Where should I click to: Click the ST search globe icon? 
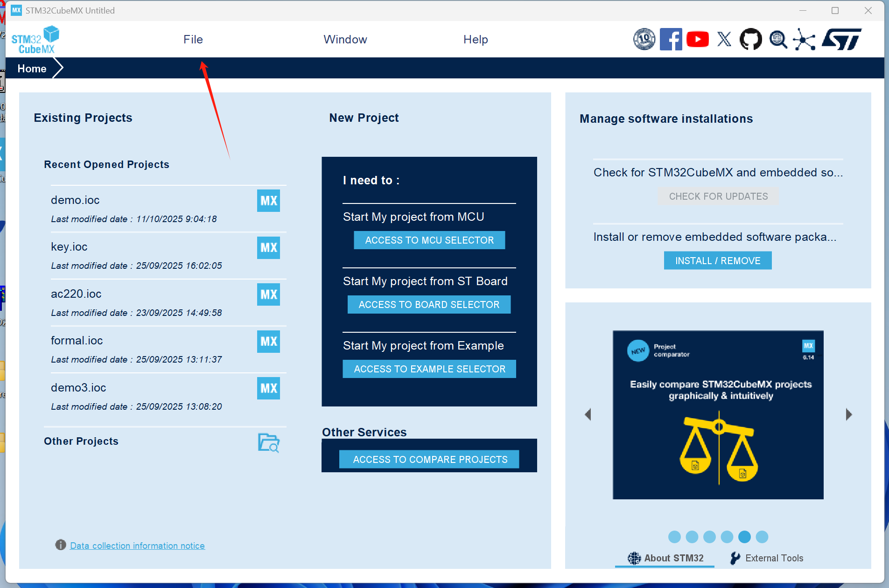pos(778,39)
